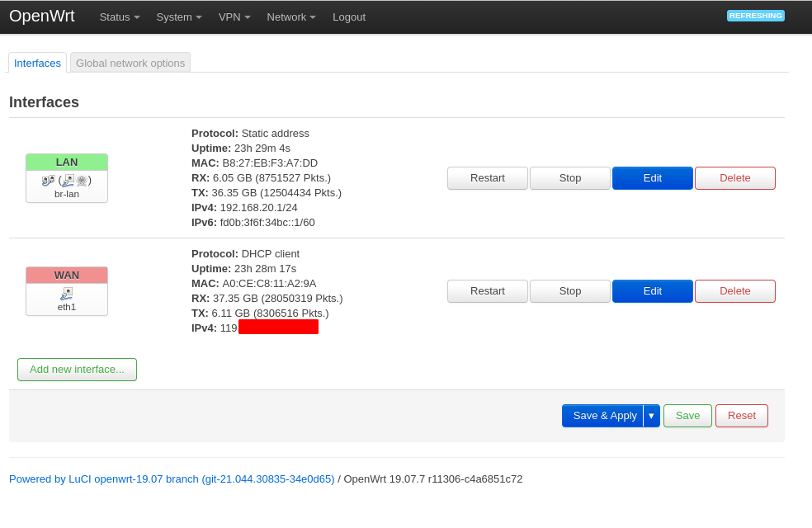Click LAN TX value 36.35 GB
812x528 pixels.
[234, 193]
